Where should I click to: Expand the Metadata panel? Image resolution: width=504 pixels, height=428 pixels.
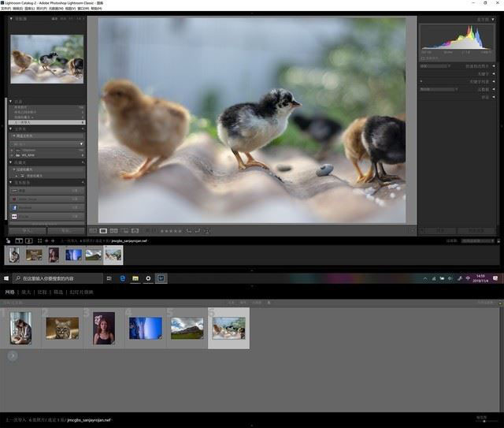tap(494, 89)
